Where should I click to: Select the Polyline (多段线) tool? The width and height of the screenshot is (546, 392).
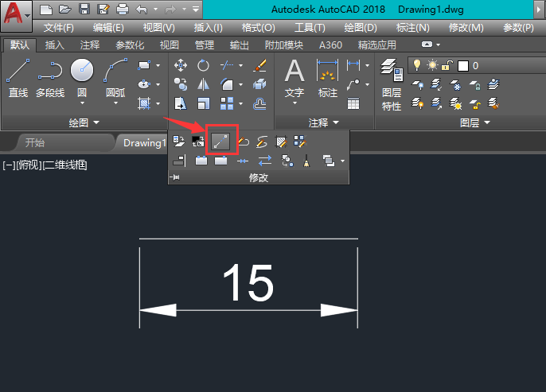pyautogui.click(x=50, y=78)
